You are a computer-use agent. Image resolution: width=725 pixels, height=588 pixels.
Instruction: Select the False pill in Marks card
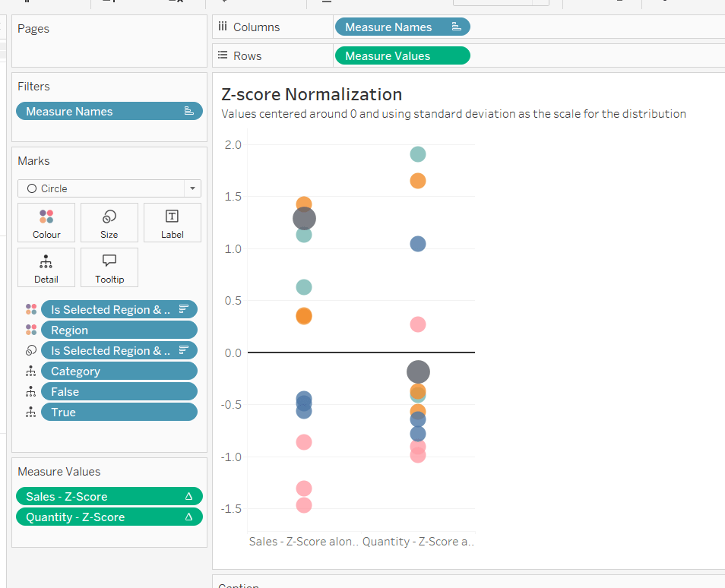(119, 392)
